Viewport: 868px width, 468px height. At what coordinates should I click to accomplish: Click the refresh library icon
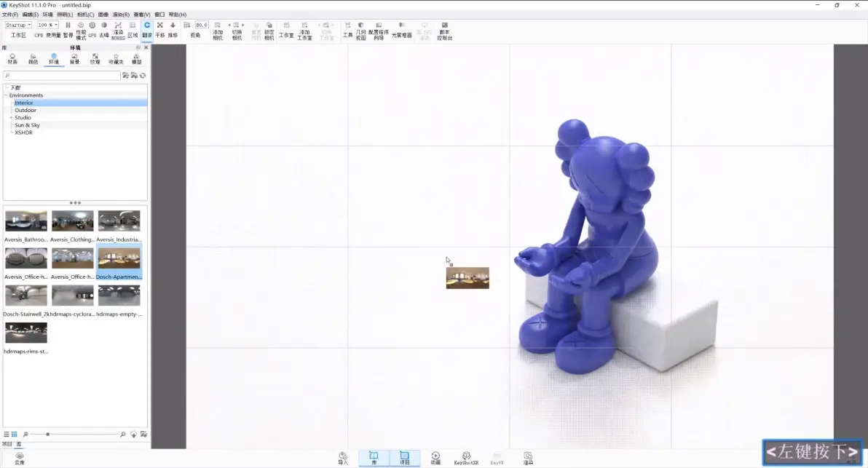tap(143, 75)
